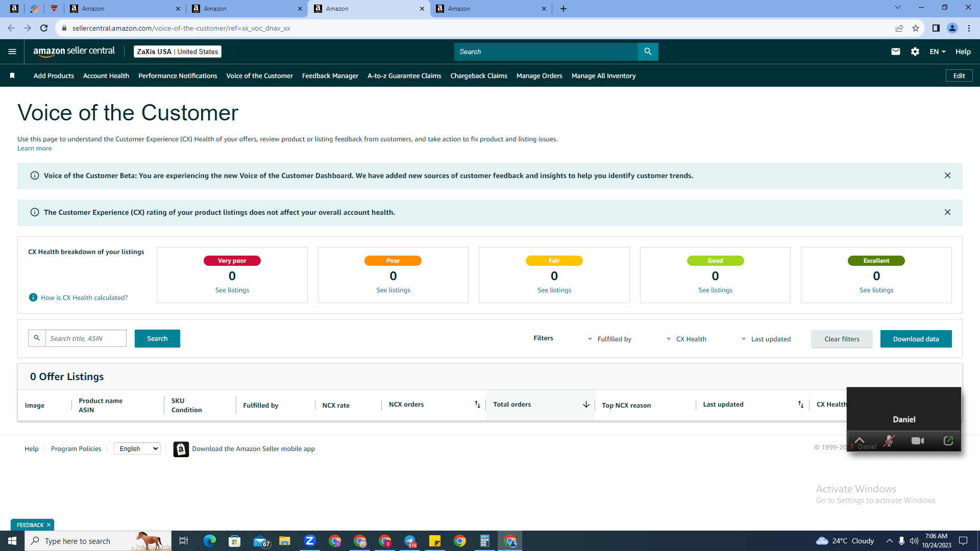Open Chargeback Claims

(x=479, y=76)
